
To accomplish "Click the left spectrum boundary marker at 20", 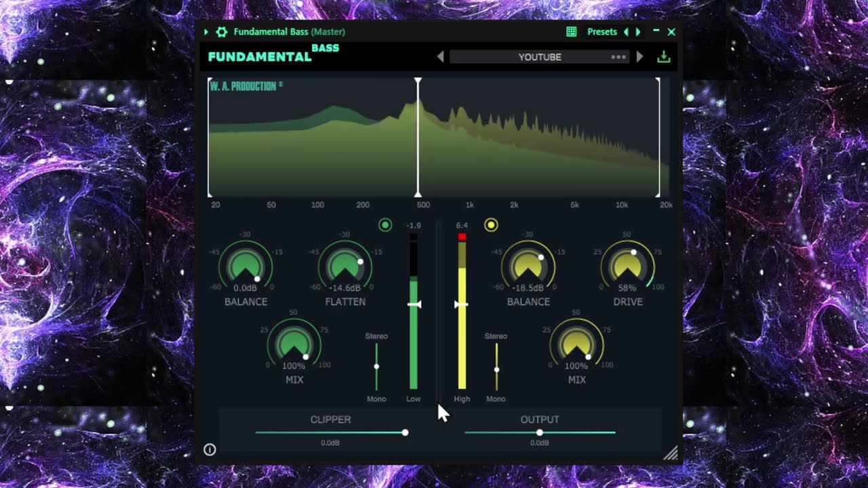I will [209, 137].
